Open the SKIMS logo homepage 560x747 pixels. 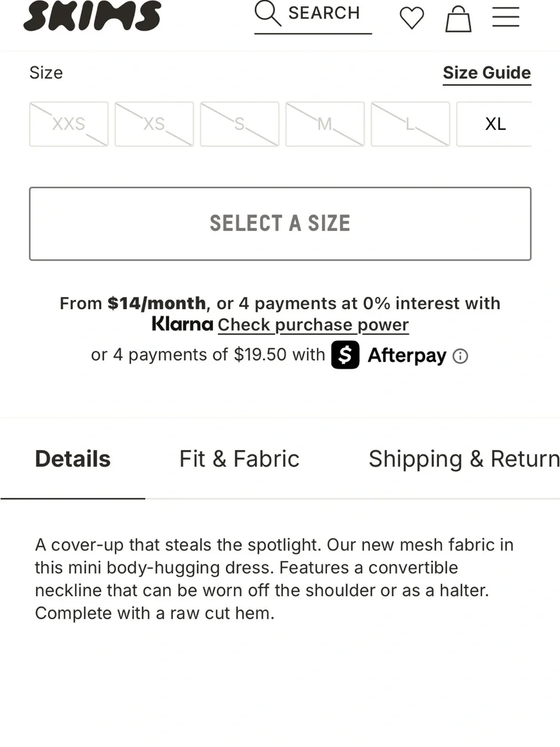92,15
